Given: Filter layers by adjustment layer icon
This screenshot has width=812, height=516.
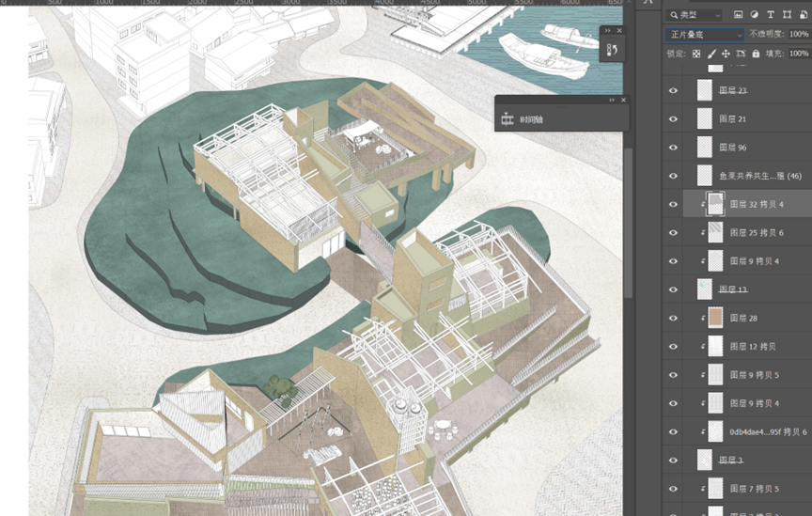Looking at the screenshot, I should pyautogui.click(x=754, y=15).
